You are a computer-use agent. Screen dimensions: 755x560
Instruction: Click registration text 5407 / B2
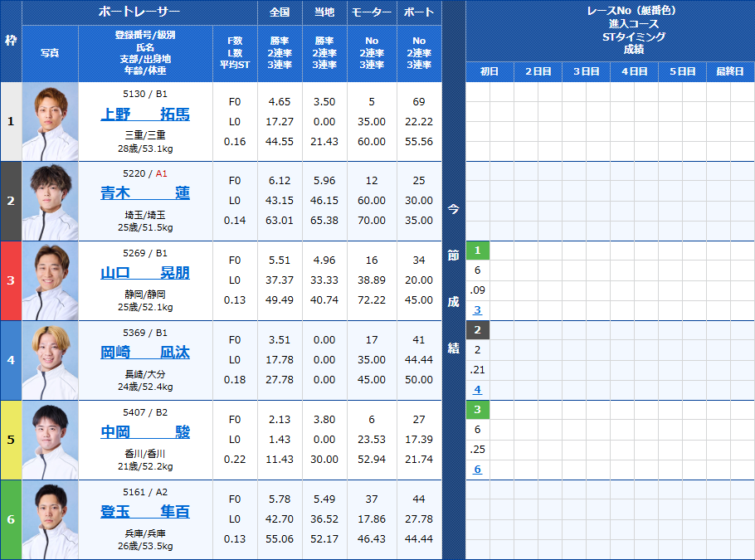coord(145,412)
